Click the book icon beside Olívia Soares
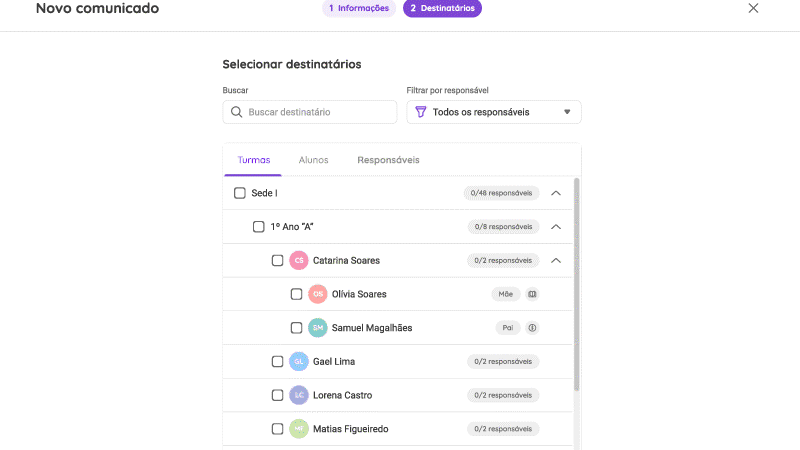This screenshot has width=800, height=450. 532,294
